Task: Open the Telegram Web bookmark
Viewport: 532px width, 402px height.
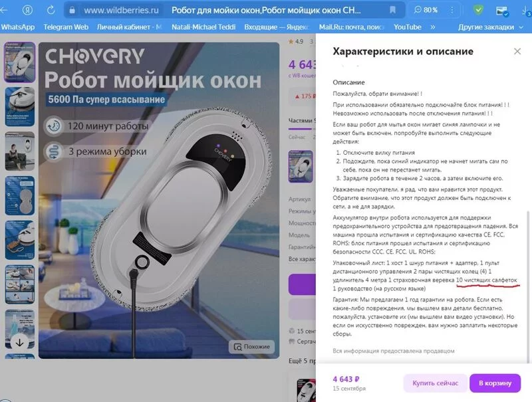Action: point(66,27)
